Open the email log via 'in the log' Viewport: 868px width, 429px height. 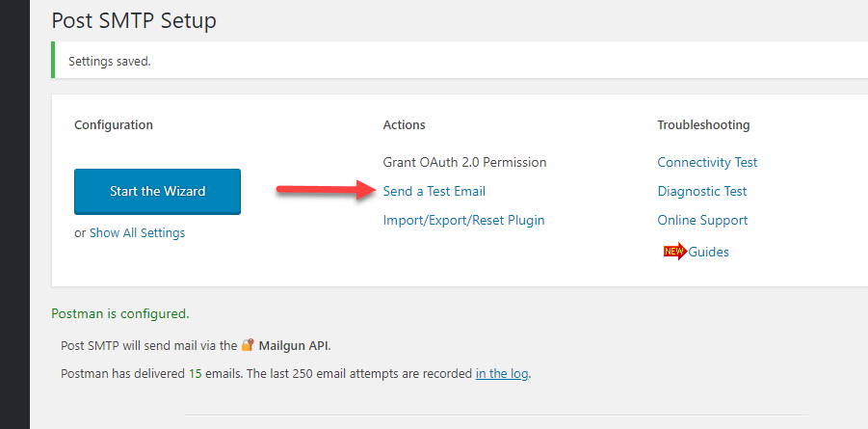(x=502, y=374)
